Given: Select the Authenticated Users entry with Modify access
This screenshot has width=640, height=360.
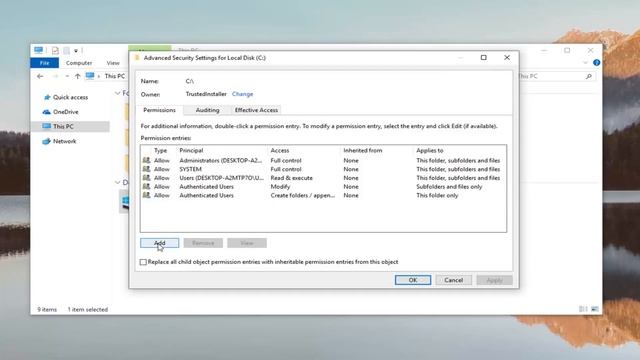Looking at the screenshot, I should tap(323, 187).
